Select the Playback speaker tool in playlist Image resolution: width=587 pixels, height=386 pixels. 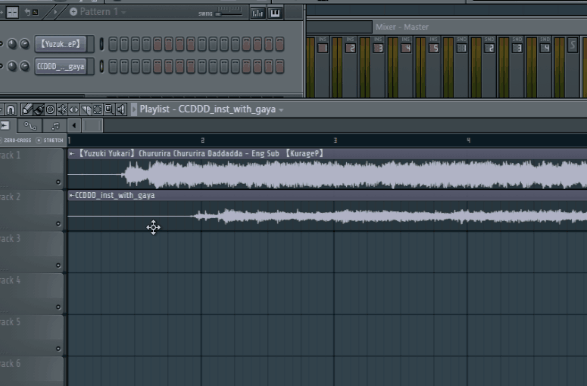121,109
